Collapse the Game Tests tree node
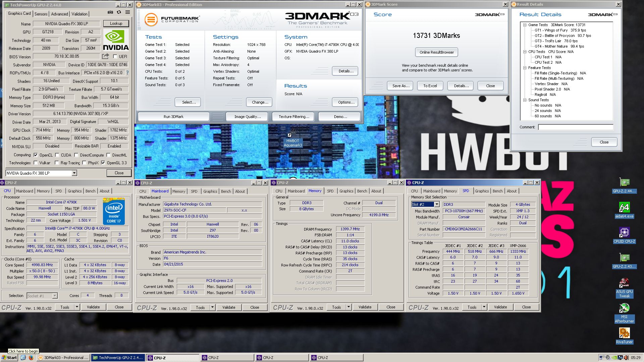 [x=525, y=25]
